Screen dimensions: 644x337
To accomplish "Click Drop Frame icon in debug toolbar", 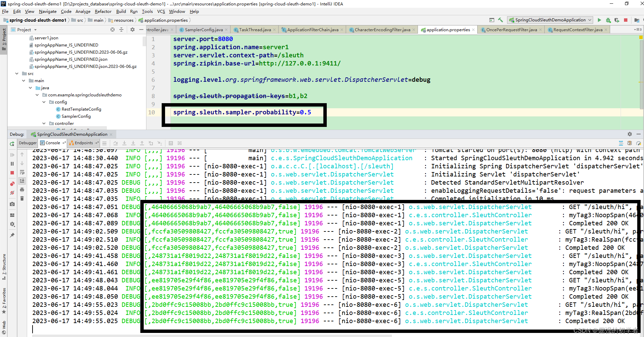I will point(151,143).
